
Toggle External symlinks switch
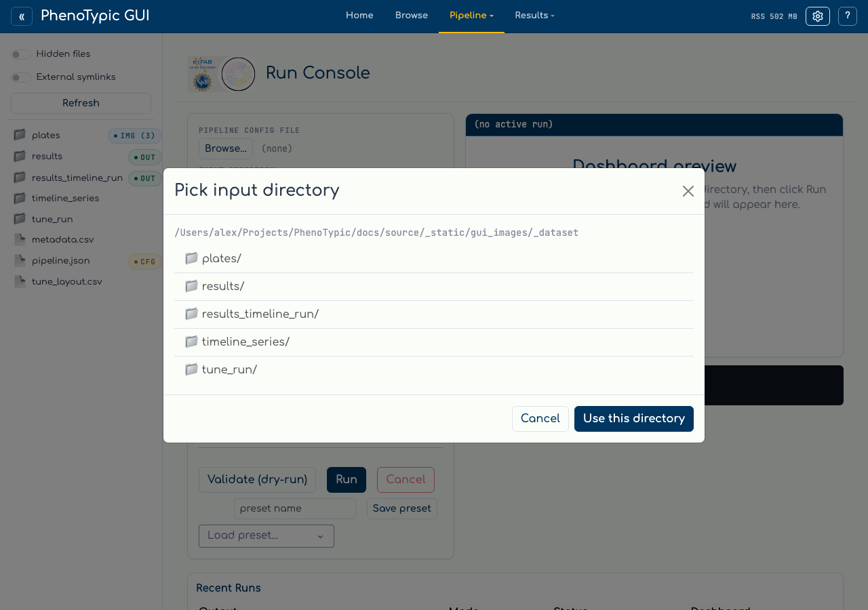click(21, 77)
